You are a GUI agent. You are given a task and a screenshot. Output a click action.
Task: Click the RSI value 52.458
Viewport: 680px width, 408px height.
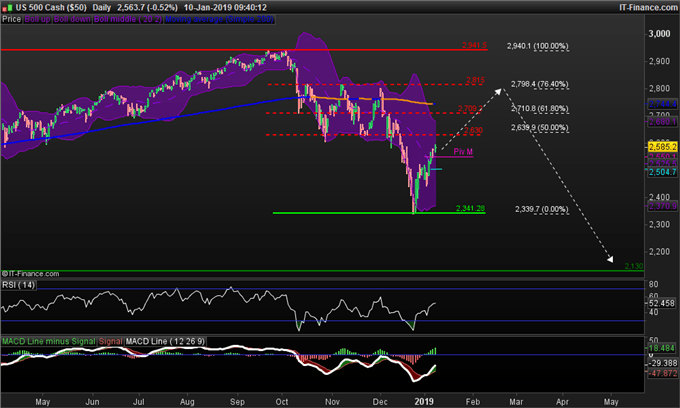(x=662, y=304)
